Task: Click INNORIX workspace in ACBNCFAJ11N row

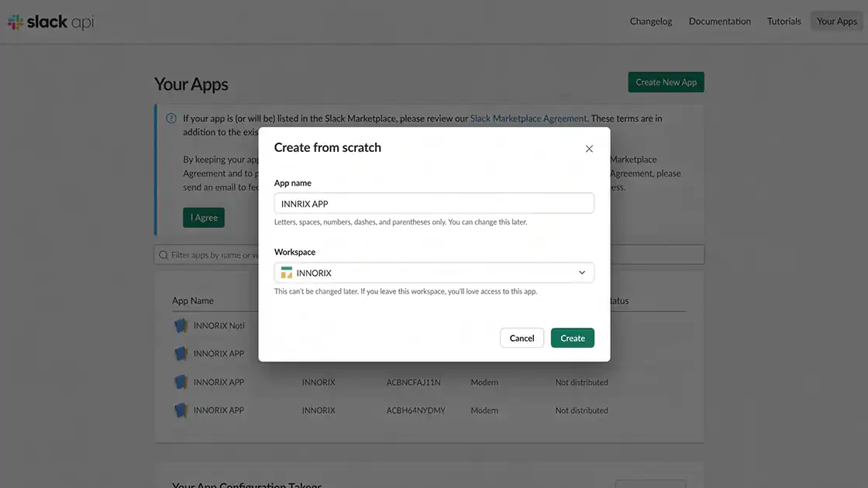Action: pos(319,383)
